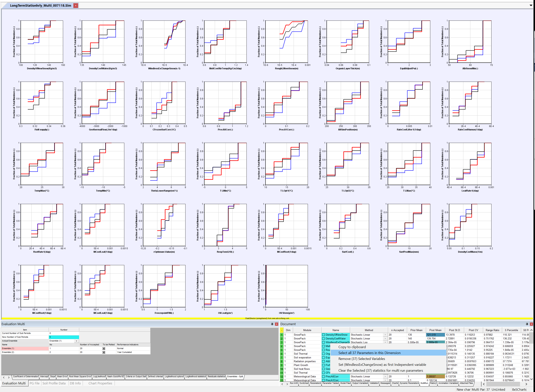Viewport: 535px width, 392px height.
Task: Toggle checkbox in Soil evaporation row
Action: tap(323, 358)
